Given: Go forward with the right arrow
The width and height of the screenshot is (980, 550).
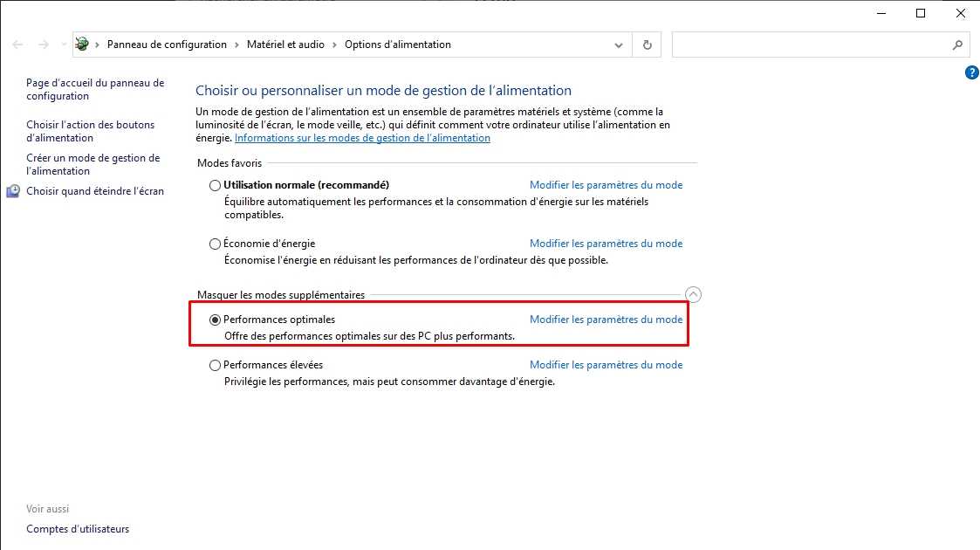Looking at the screenshot, I should pyautogui.click(x=43, y=45).
